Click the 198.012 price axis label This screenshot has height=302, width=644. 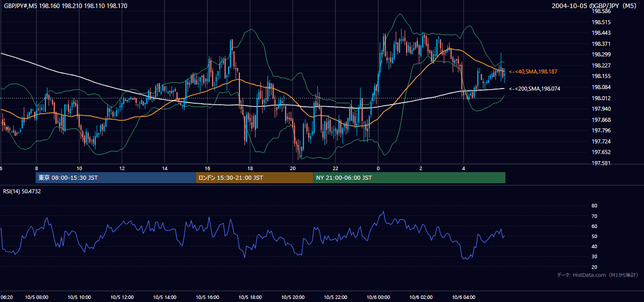pyautogui.click(x=602, y=98)
